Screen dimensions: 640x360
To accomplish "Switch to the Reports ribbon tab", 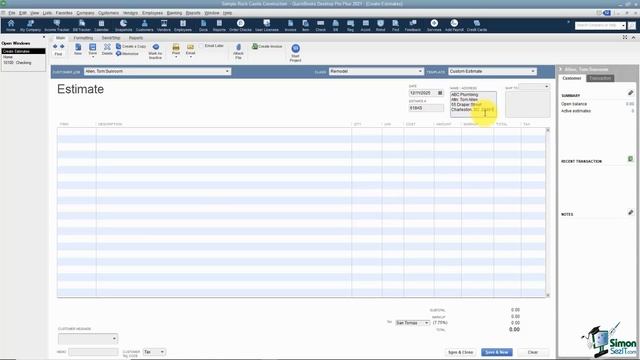I will click(x=136, y=38).
